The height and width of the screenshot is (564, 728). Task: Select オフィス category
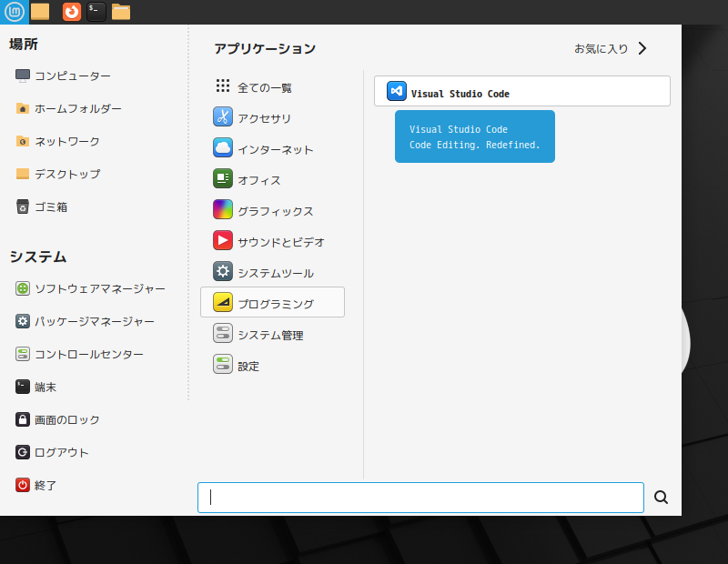click(x=272, y=179)
